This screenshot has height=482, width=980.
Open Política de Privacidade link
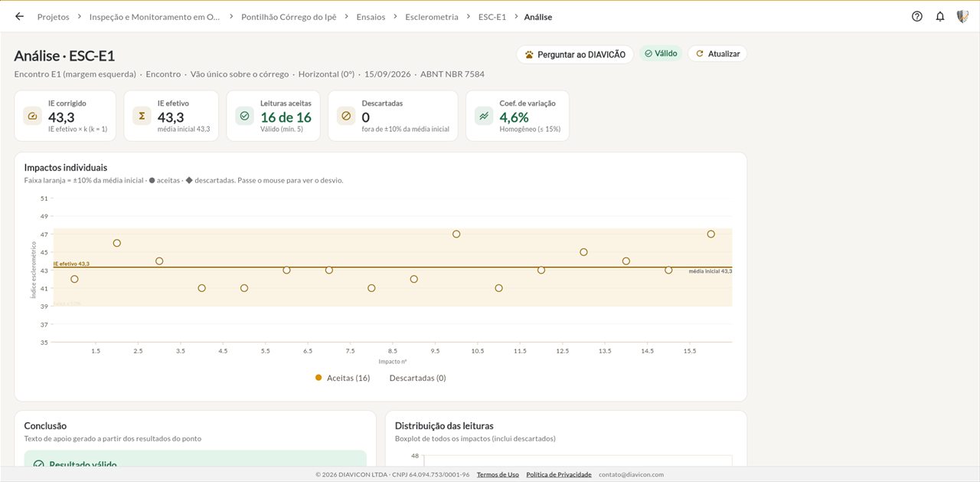pyautogui.click(x=559, y=474)
